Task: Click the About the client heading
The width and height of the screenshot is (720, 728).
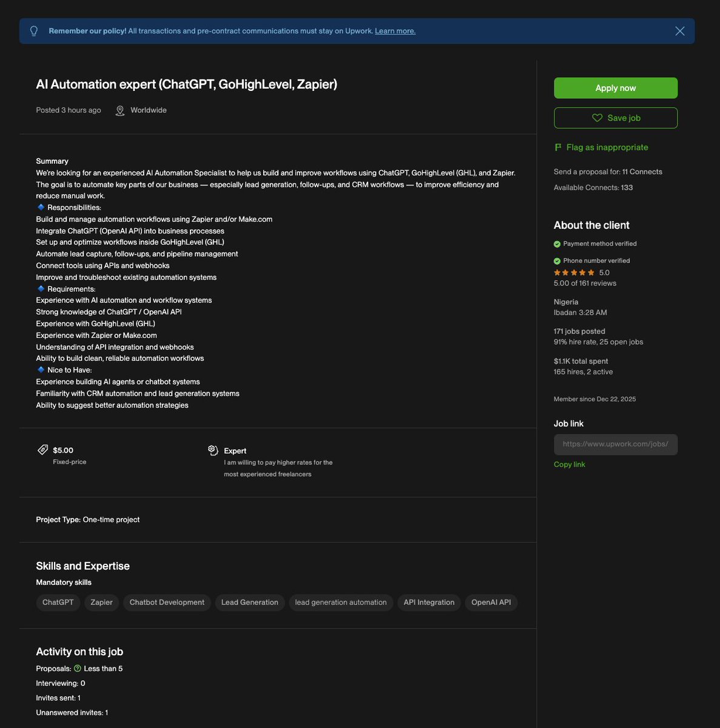Action: [x=591, y=225]
